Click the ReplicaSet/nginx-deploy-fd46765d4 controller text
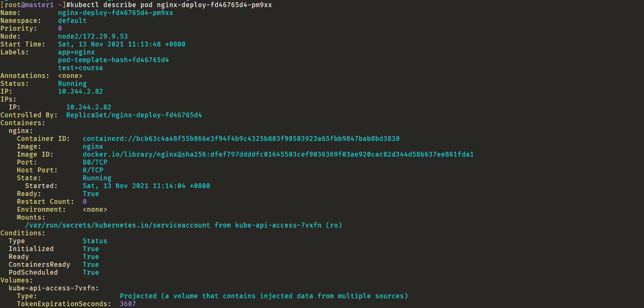Screen dimensions: 644x308 click(134, 115)
